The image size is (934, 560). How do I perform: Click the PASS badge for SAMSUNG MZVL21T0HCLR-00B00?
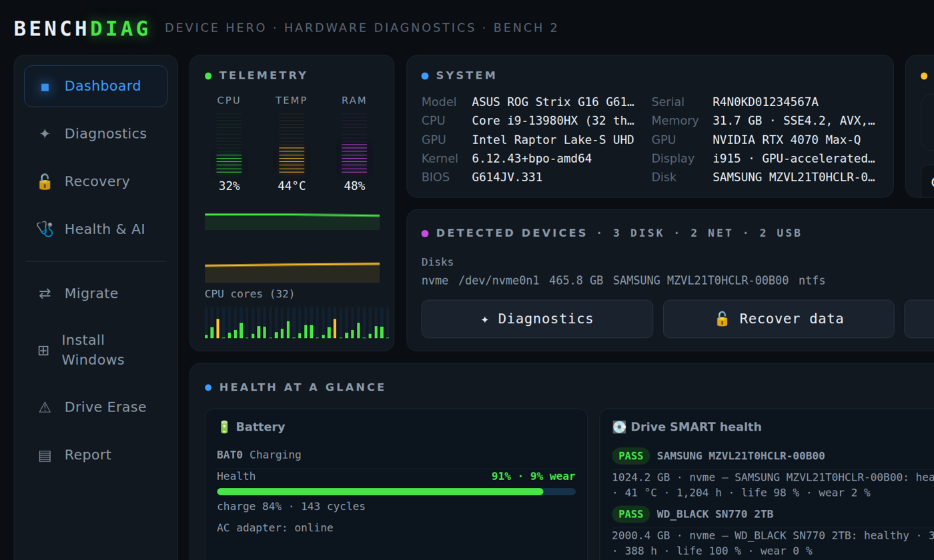[630, 456]
